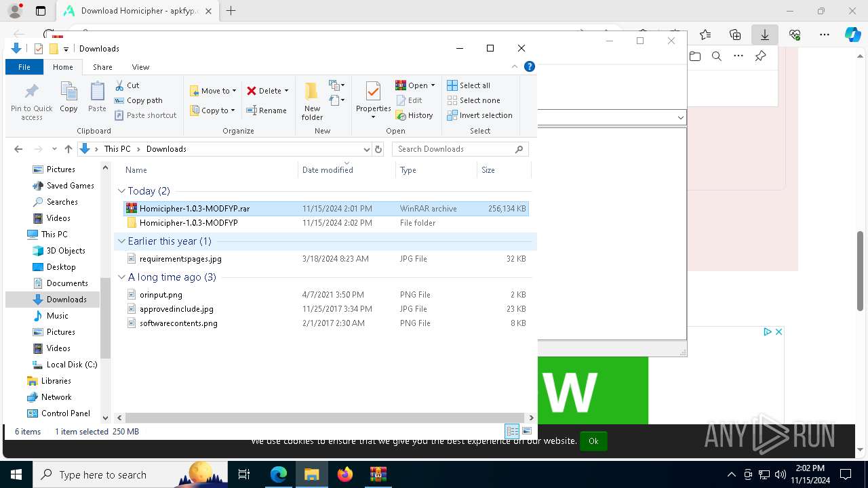Go up one folder level

pos(68,149)
